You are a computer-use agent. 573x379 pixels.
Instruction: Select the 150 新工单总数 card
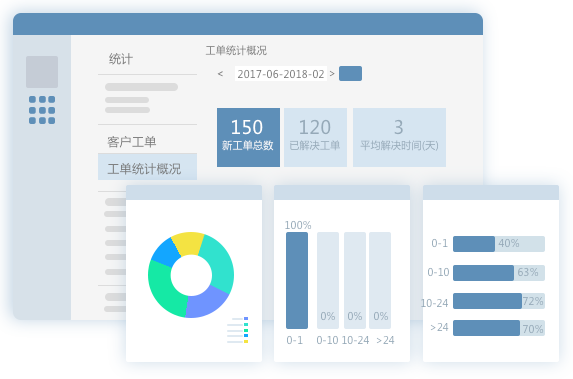click(248, 137)
